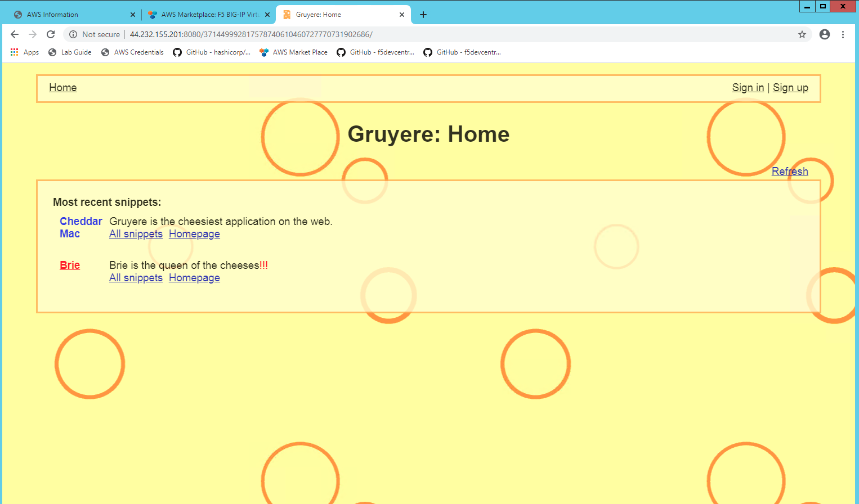The image size is (859, 504).
Task: Open the Brie author link
Action: point(70,265)
